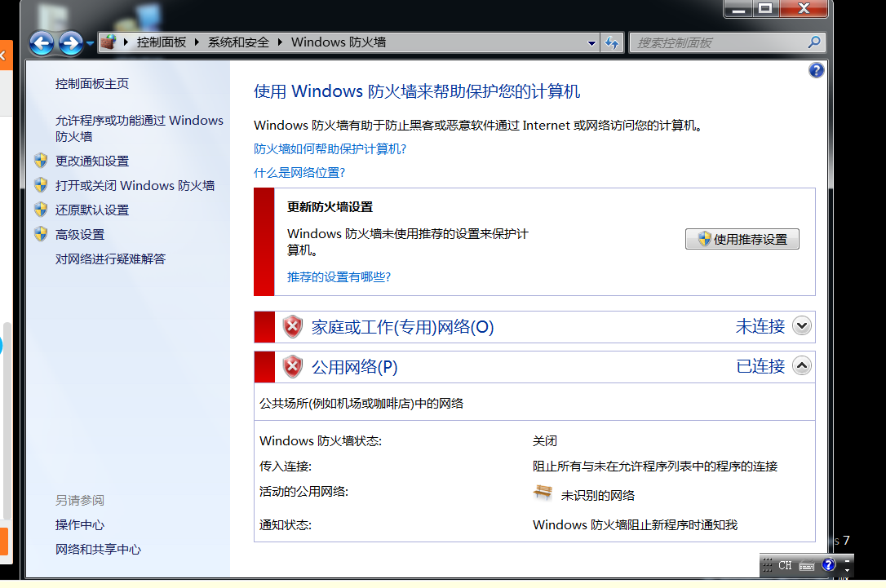Click the language bar help icon

click(828, 565)
